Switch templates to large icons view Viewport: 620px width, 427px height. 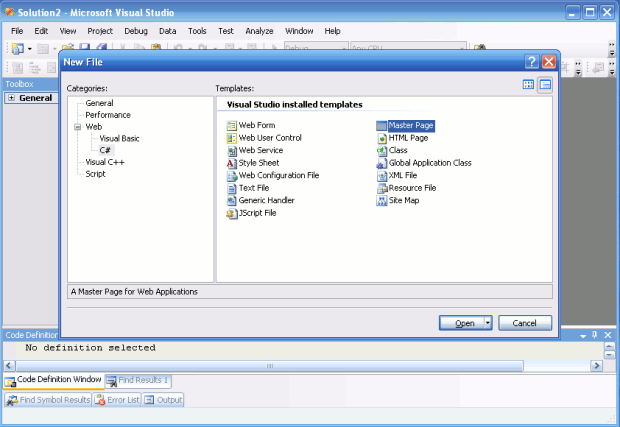(528, 84)
